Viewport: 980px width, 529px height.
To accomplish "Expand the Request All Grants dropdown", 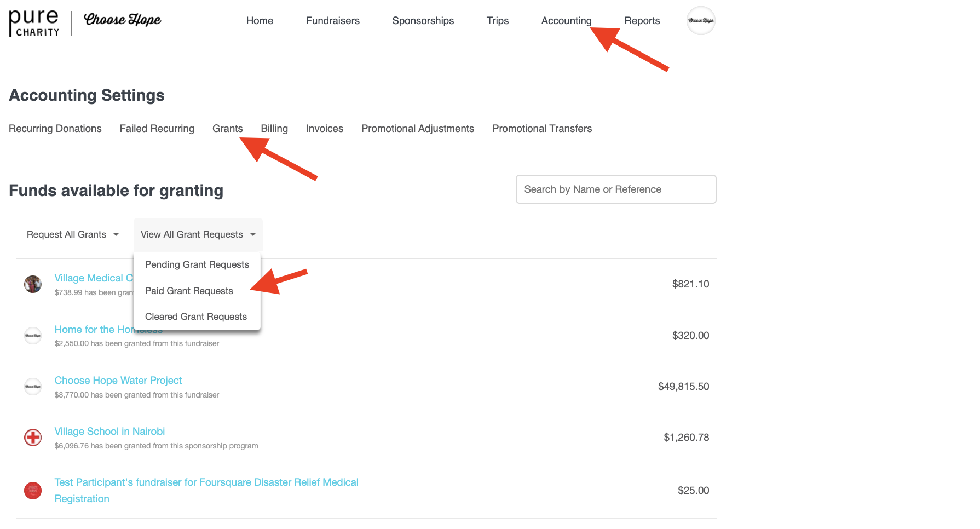I will click(73, 234).
